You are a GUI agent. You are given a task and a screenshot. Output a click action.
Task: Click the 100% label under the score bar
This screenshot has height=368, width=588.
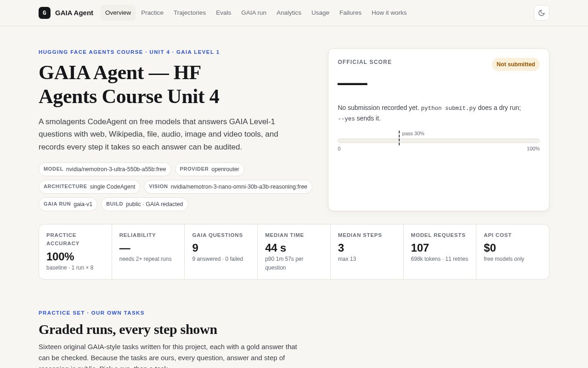[533, 149]
